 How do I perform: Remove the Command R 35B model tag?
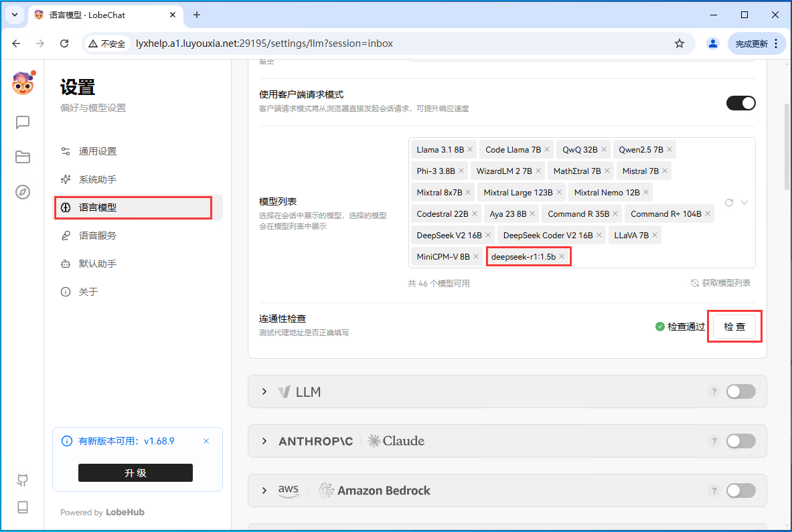[615, 214]
